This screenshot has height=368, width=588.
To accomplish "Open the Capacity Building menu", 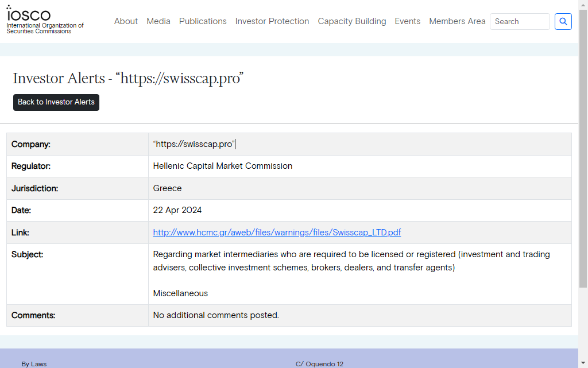I will pyautogui.click(x=352, y=21).
